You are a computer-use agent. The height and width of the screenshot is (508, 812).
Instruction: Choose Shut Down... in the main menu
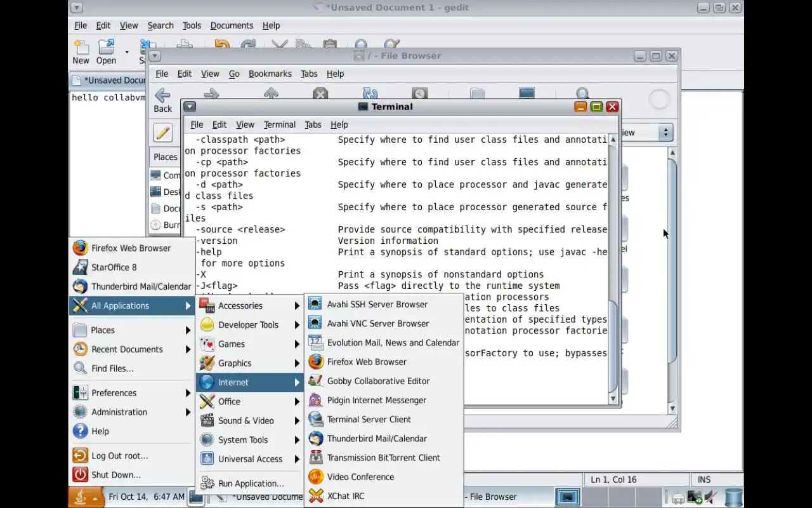coord(131,475)
